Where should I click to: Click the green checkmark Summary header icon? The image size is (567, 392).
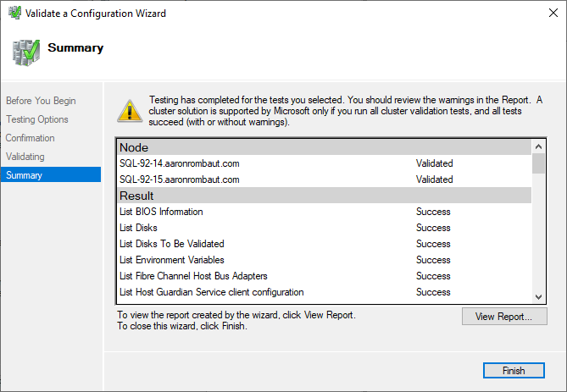(x=25, y=51)
